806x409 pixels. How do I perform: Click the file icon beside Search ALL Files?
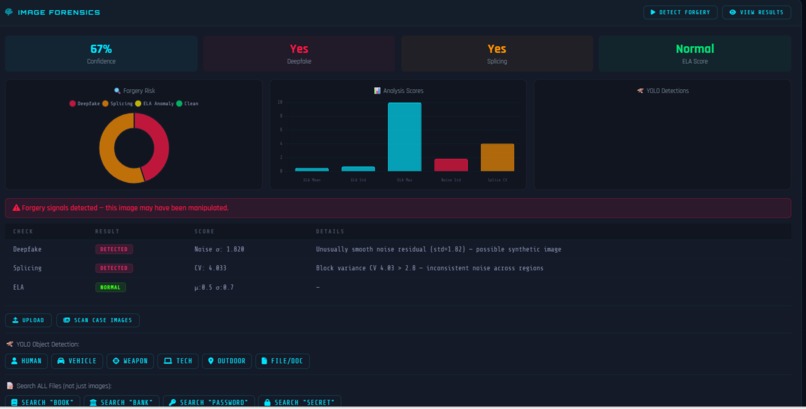pos(9,386)
